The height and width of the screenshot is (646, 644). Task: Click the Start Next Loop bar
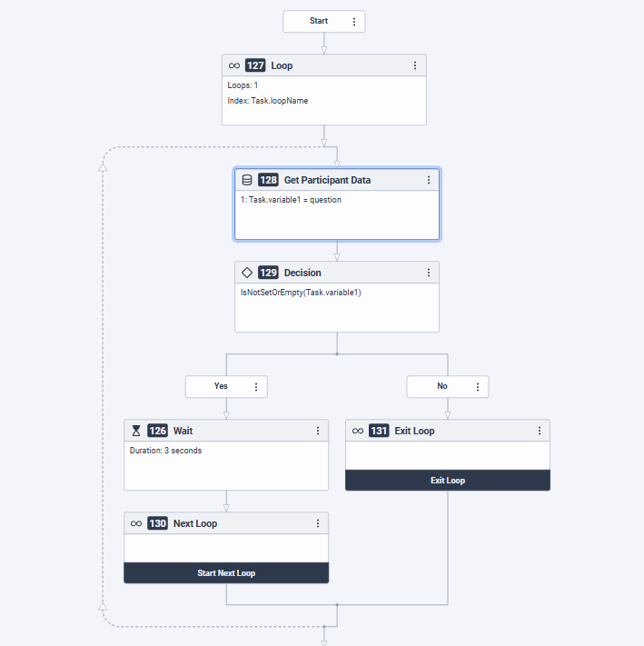[x=226, y=573]
